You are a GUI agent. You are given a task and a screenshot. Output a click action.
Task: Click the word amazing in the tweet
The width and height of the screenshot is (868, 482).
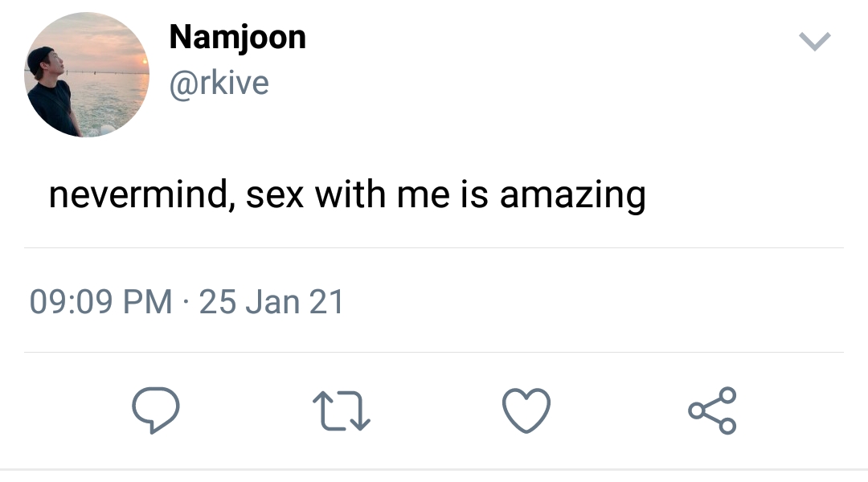coord(572,196)
